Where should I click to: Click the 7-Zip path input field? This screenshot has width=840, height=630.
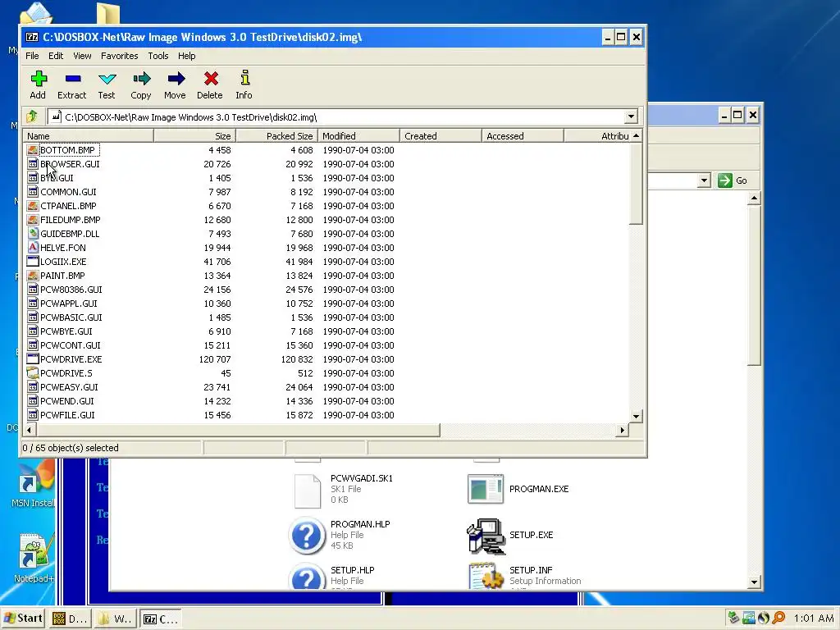(x=336, y=116)
